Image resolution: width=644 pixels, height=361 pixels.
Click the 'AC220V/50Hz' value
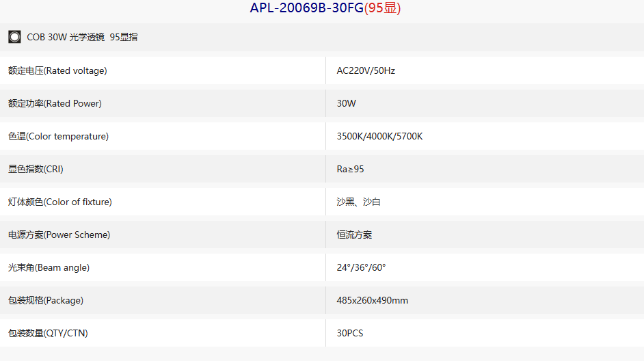tap(366, 70)
